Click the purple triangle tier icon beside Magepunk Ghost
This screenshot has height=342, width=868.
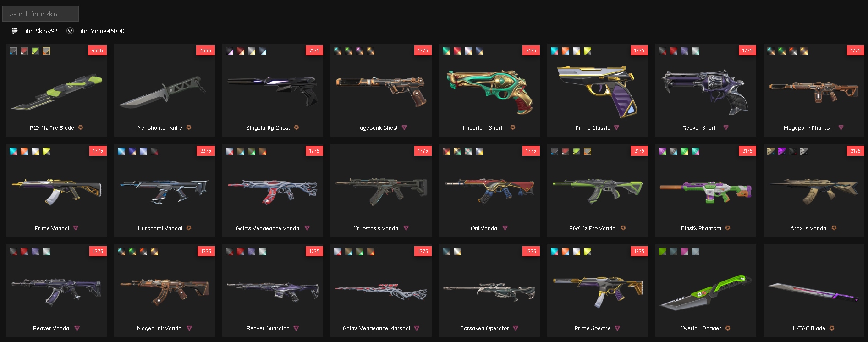[404, 127]
